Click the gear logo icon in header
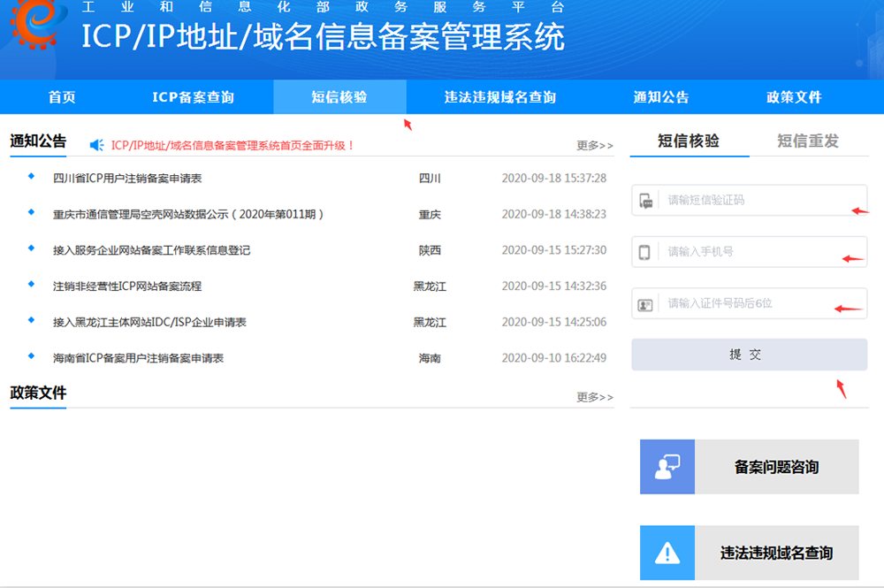The width and height of the screenshot is (884, 588). [x=35, y=27]
